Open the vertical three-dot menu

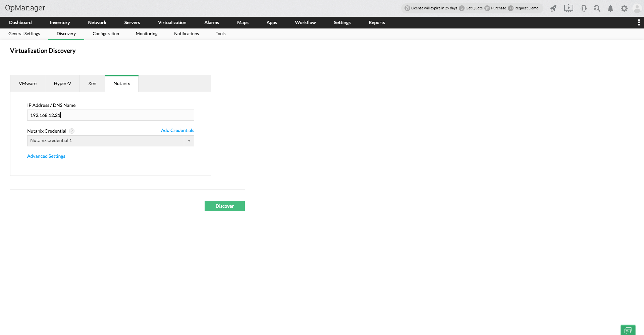[x=639, y=22]
